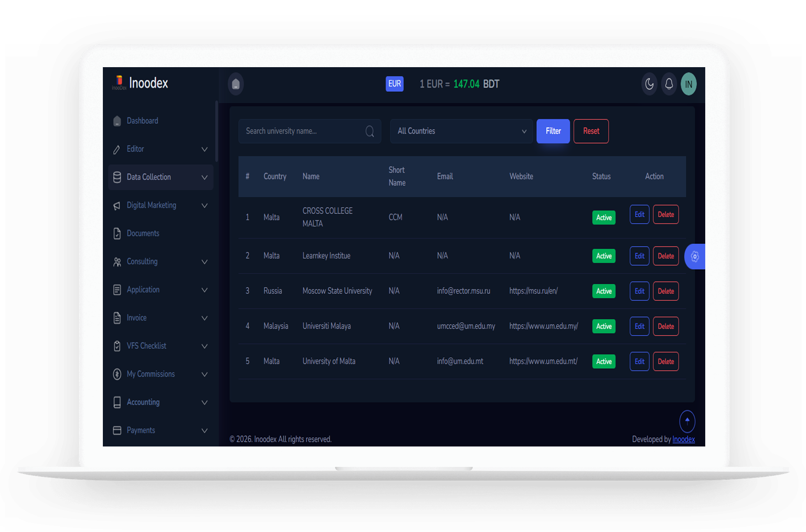Click the Reset button
This screenshot has height=532, width=806.
tap(591, 131)
